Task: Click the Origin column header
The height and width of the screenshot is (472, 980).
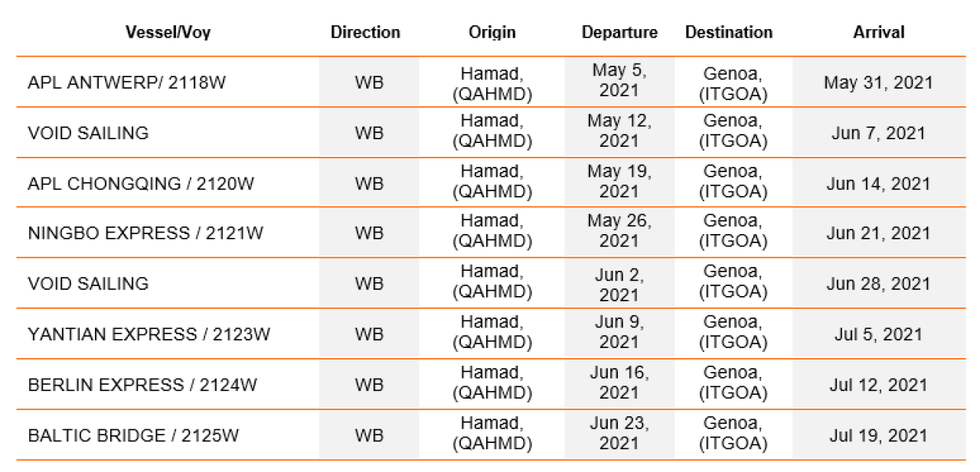Action: point(492,33)
